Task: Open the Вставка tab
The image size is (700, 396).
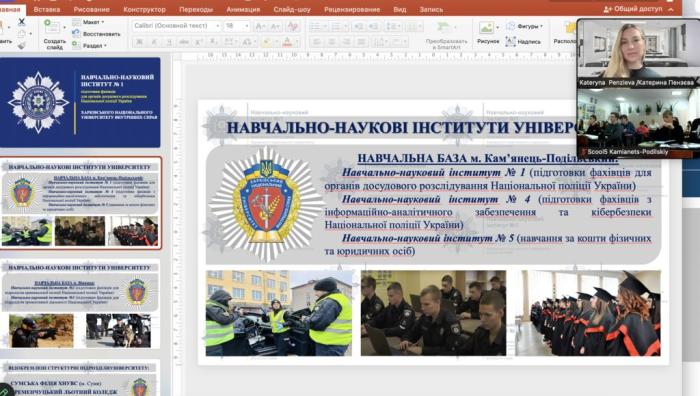Action: tap(46, 9)
